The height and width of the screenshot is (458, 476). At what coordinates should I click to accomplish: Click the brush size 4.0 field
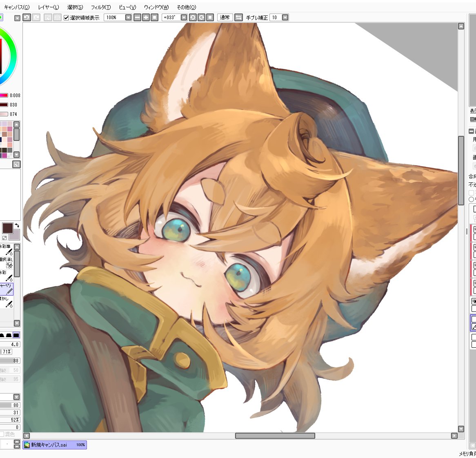coord(10,345)
